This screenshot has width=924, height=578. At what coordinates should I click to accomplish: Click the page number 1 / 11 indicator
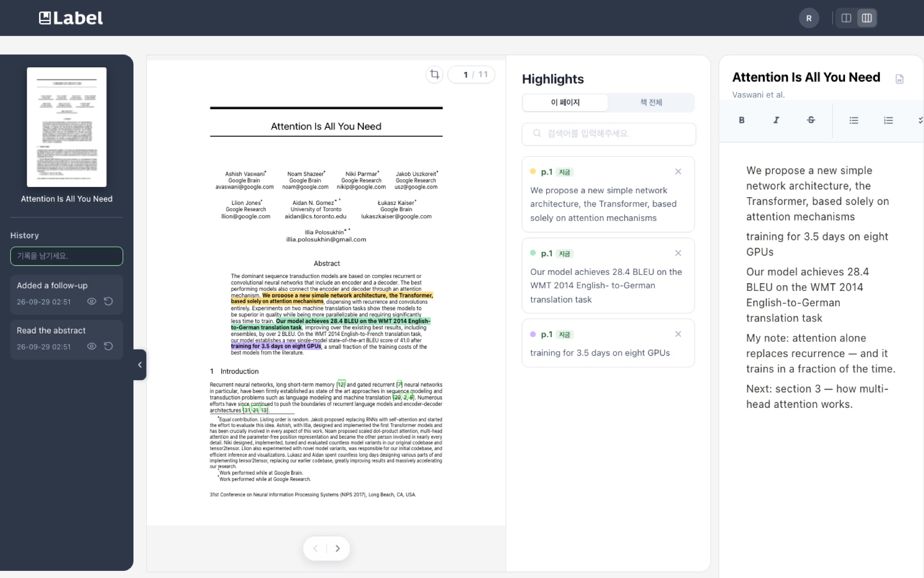471,74
